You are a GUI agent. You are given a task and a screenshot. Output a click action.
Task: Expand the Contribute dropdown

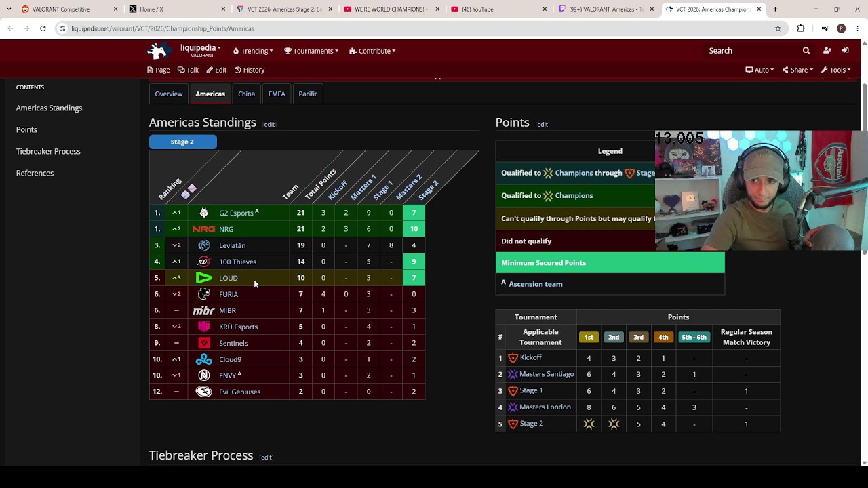pyautogui.click(x=372, y=51)
